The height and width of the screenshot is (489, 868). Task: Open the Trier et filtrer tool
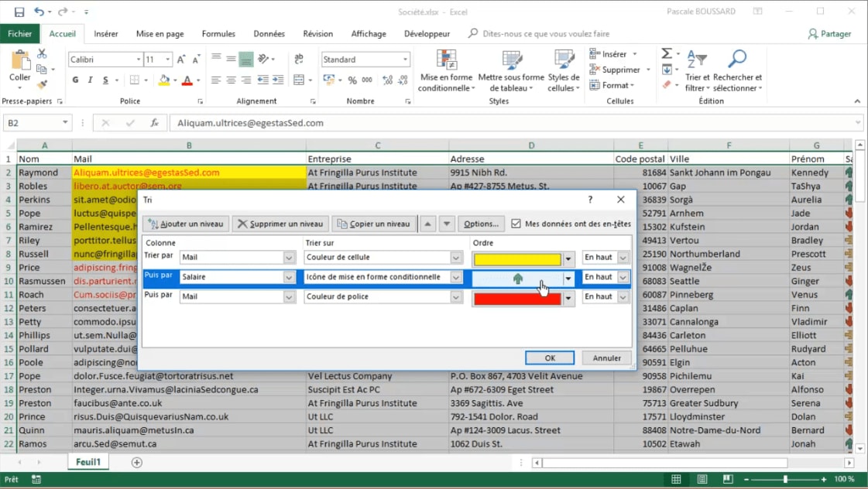point(697,71)
